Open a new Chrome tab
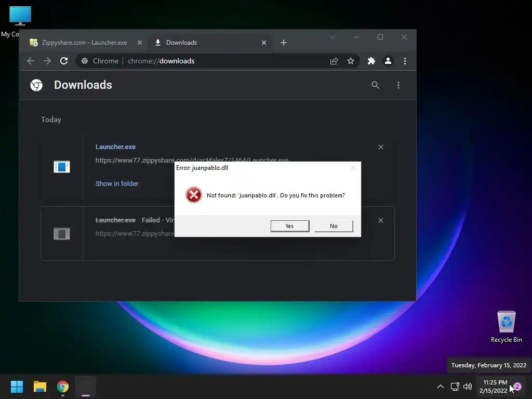This screenshot has height=399, width=532. pyautogui.click(x=284, y=43)
